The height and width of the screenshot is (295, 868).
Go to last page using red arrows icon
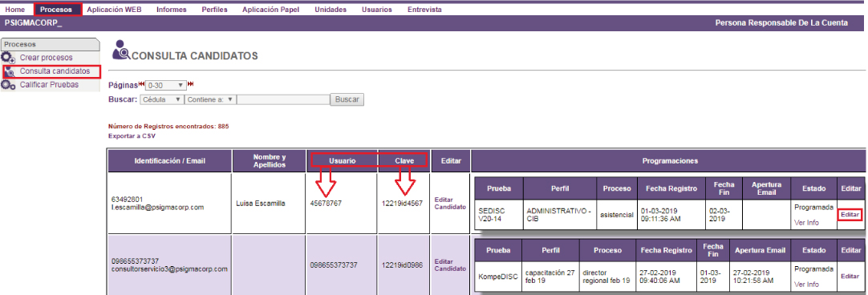click(x=191, y=84)
